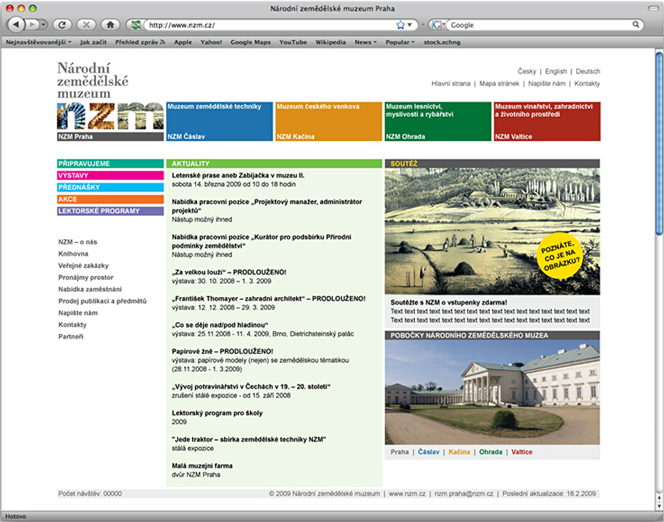664x522 pixels.
Task: Go back with the browser Back arrow
Action: (x=16, y=25)
